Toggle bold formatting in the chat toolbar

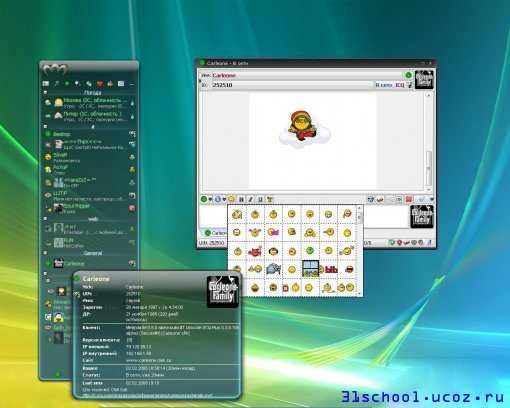tap(241, 199)
